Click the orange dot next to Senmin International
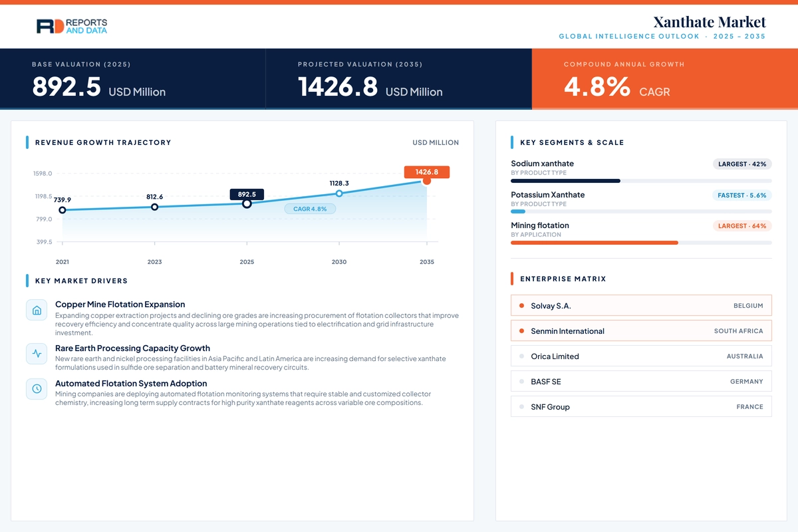The height and width of the screenshot is (532, 798). click(x=521, y=331)
